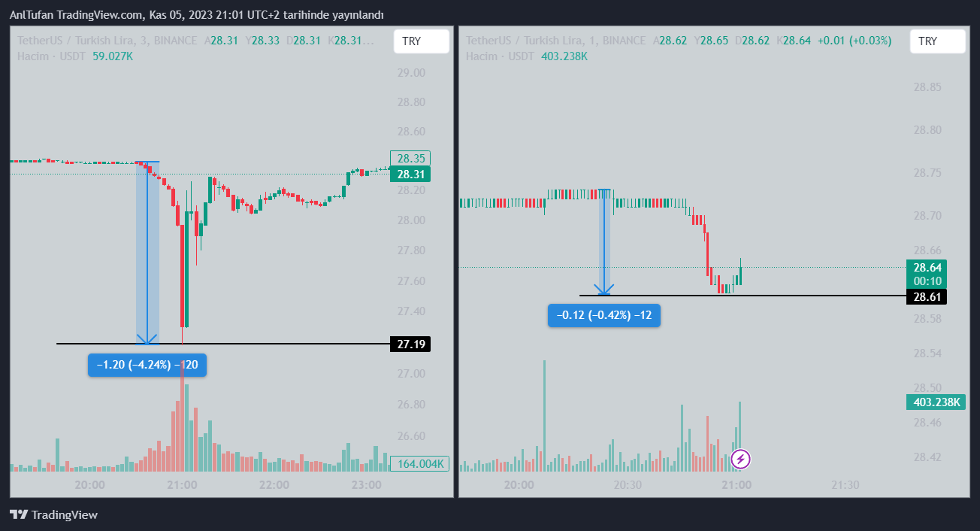Click the purple lightning bolt icon
The height and width of the screenshot is (531, 980).
(740, 458)
